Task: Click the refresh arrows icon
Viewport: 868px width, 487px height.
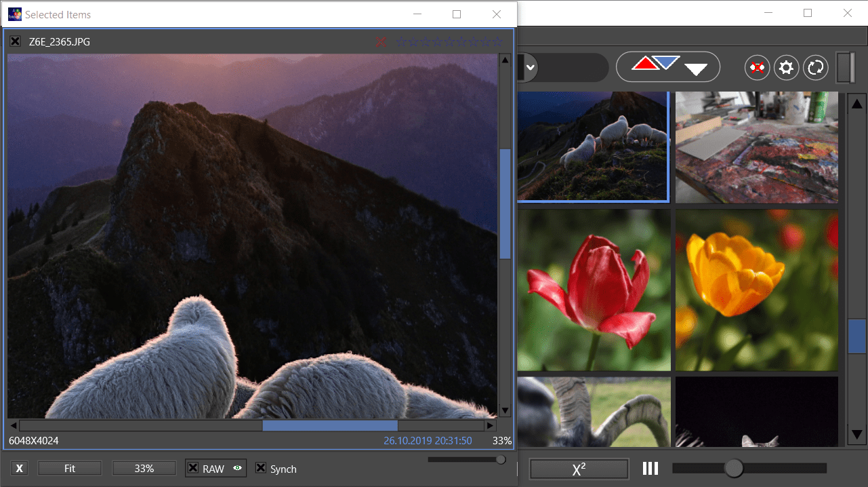Action: point(816,68)
